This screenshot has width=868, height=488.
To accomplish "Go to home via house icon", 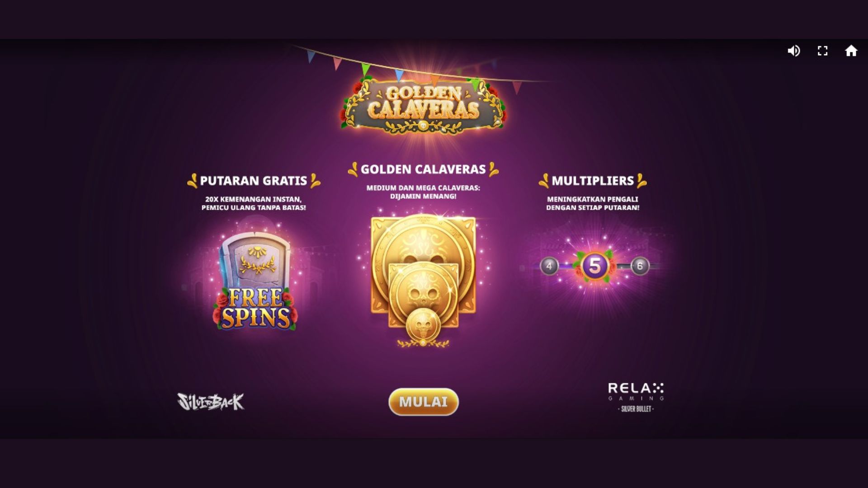I will click(851, 51).
